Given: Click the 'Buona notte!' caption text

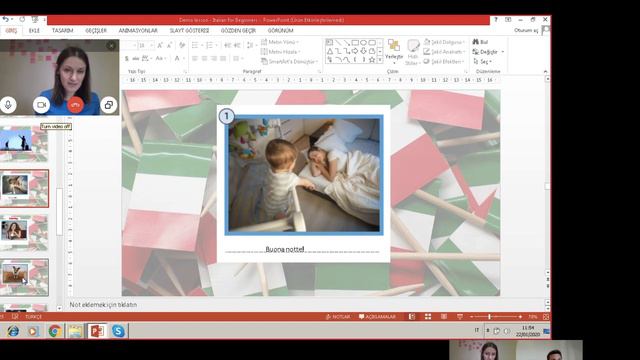Looking at the screenshot, I should [285, 249].
